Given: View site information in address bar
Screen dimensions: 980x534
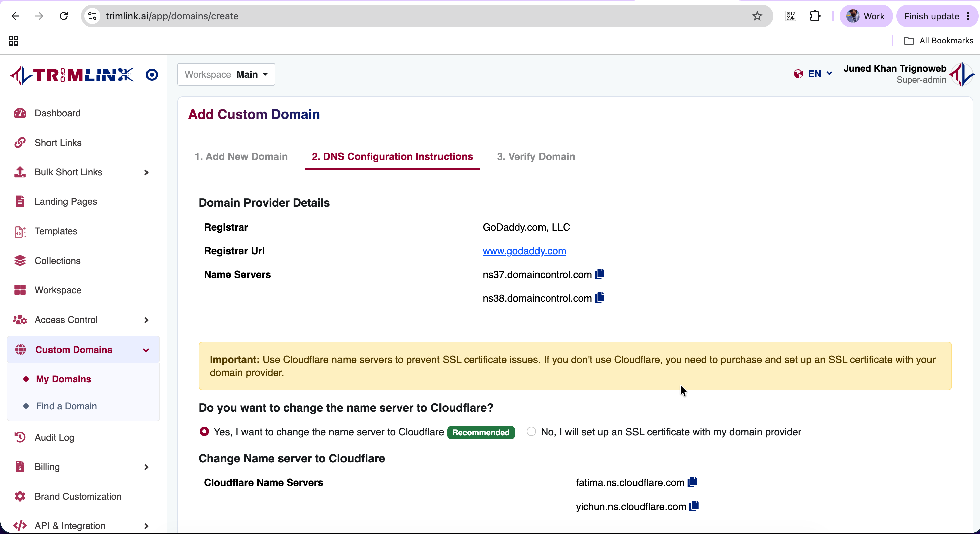Looking at the screenshot, I should (x=92, y=16).
